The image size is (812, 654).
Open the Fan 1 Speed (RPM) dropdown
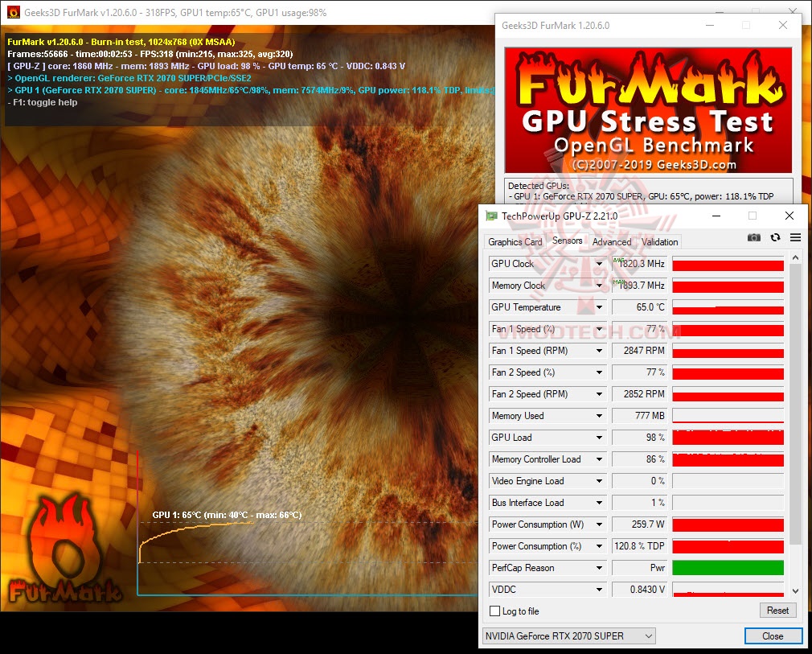(x=599, y=351)
